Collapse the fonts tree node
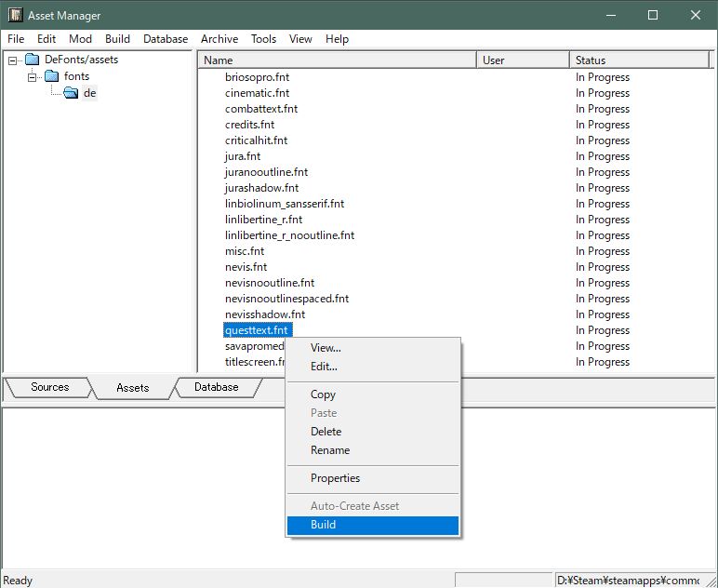The image size is (718, 588). coord(33,76)
